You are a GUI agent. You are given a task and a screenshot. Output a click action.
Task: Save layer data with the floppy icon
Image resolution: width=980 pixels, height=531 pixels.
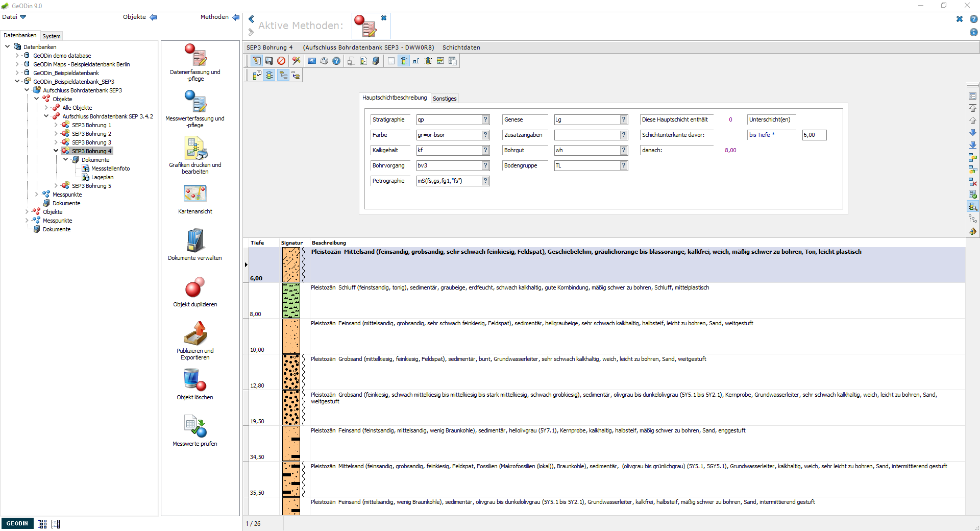pyautogui.click(x=269, y=61)
